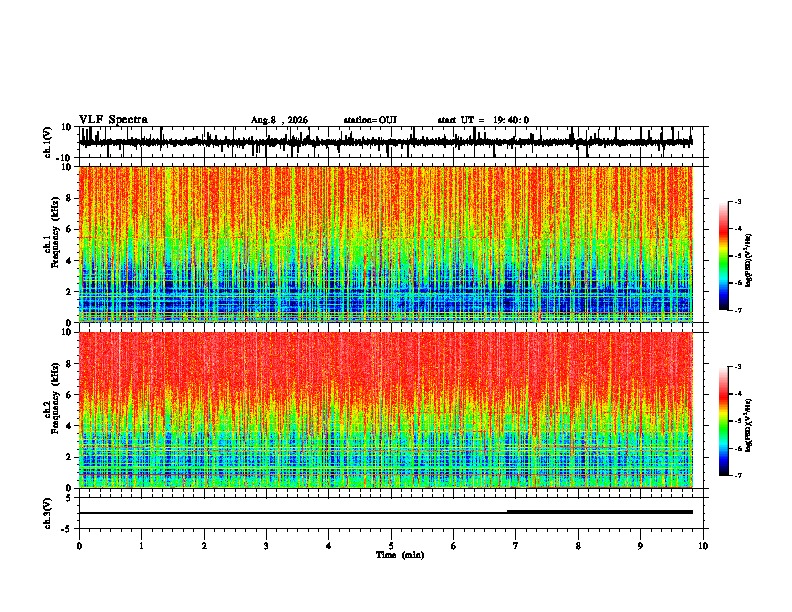Click the "4" kHz tick on ch.2 frequency axis
Screen dimensions: 792x612
point(69,426)
